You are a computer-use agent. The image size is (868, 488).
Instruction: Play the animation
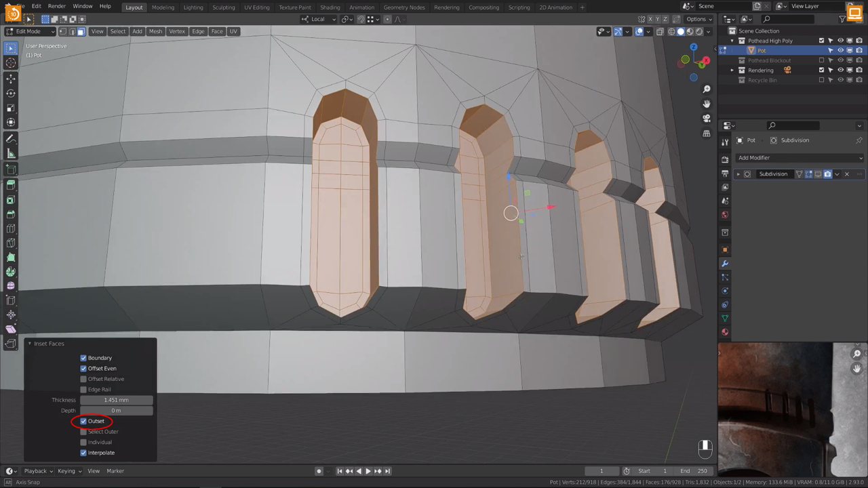[368, 471]
